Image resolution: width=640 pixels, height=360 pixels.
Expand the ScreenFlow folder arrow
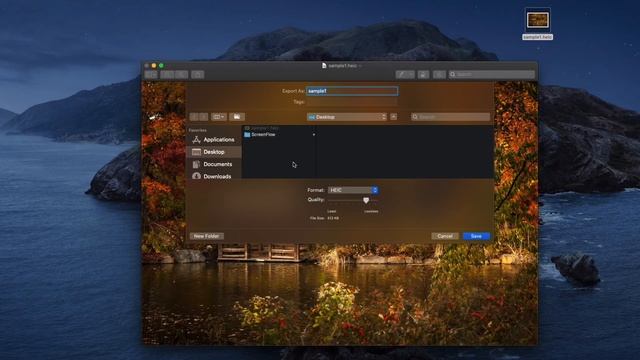tap(313, 134)
